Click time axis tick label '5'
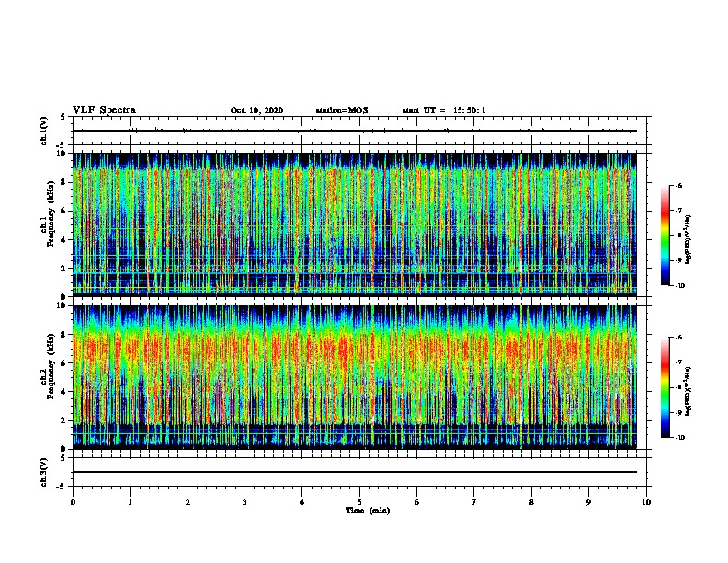The width and height of the screenshot is (728, 563). point(359,502)
